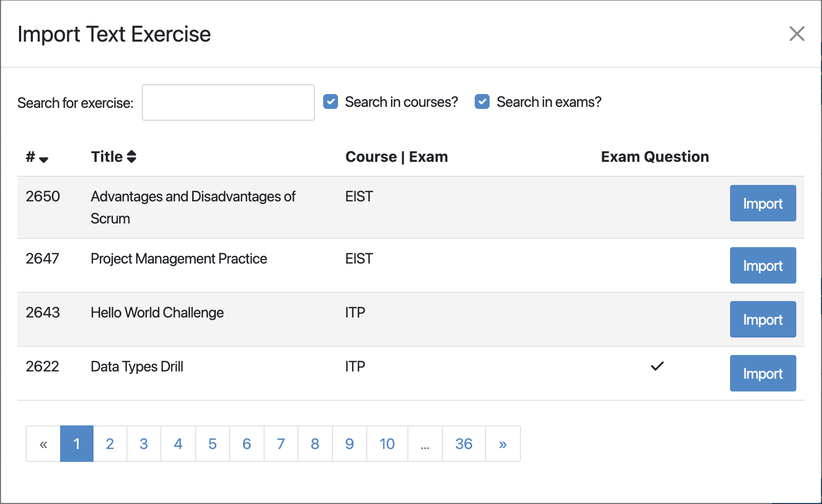822x504 pixels.
Task: Import Advantages and Disadvantages of Scrum
Action: [x=762, y=203]
